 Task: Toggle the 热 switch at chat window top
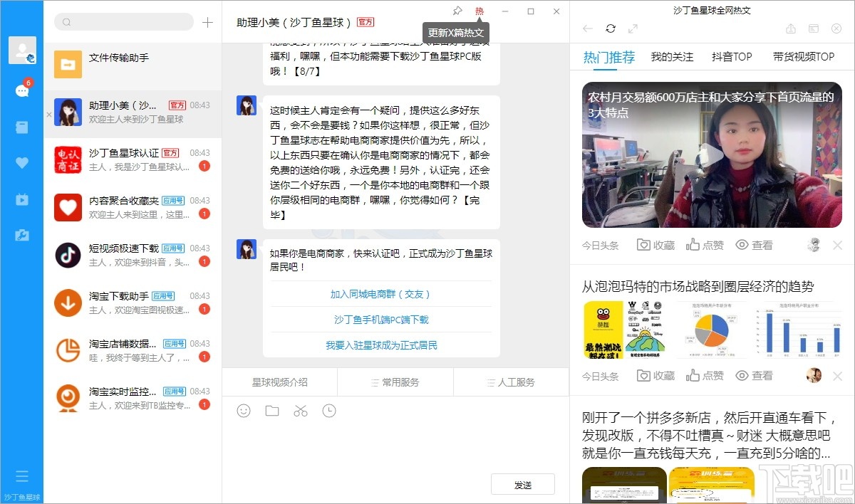point(480,11)
